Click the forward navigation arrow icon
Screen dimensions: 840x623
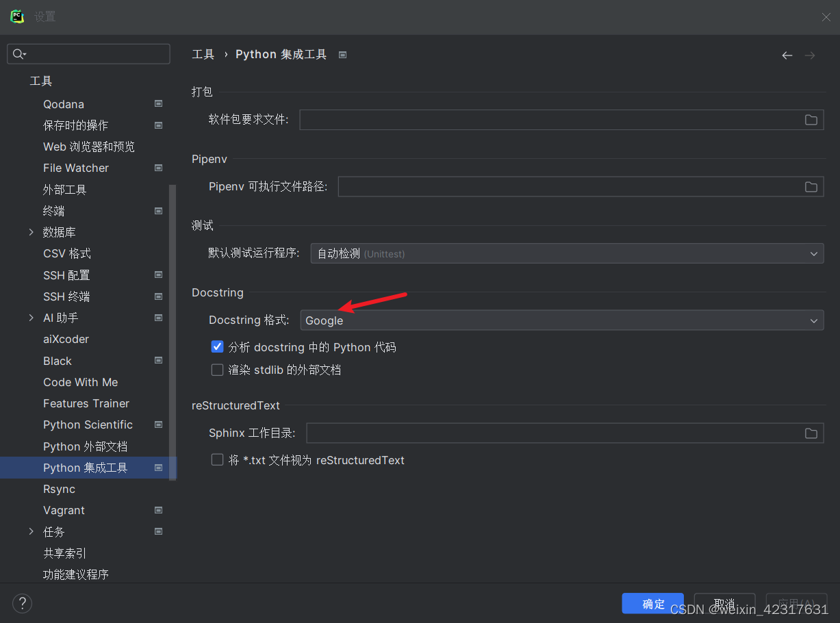810,55
